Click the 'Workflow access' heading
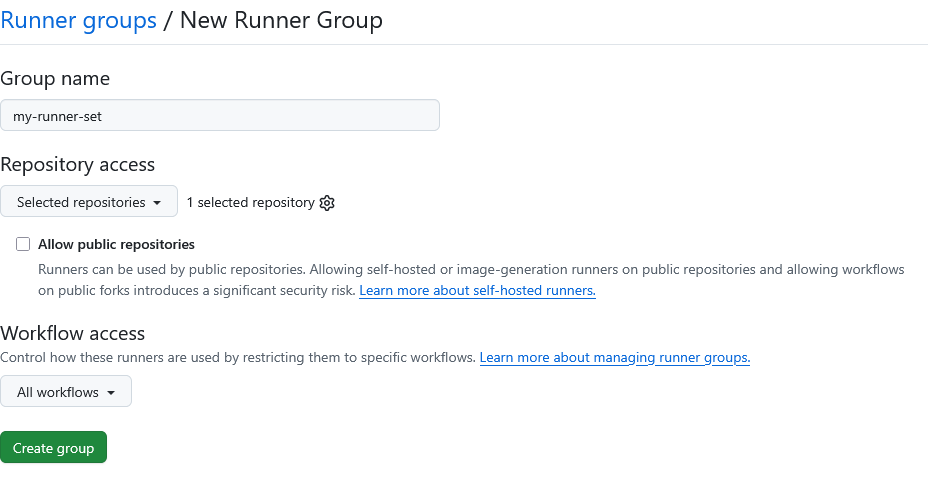This screenshot has height=478, width=928. [73, 333]
